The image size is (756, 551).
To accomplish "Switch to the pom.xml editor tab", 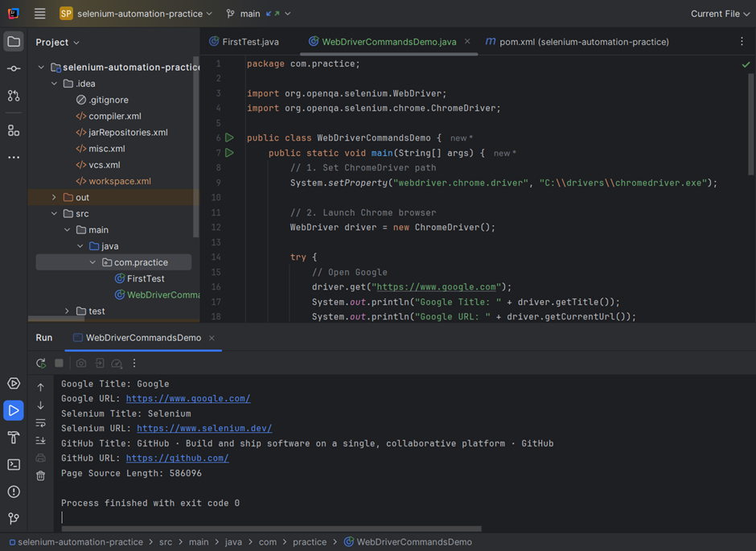I will click(577, 42).
